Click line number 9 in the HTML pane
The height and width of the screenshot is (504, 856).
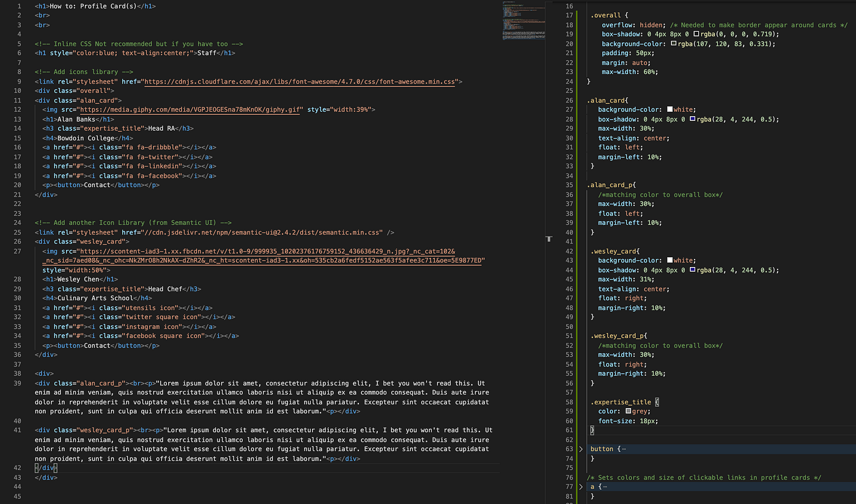[20, 81]
